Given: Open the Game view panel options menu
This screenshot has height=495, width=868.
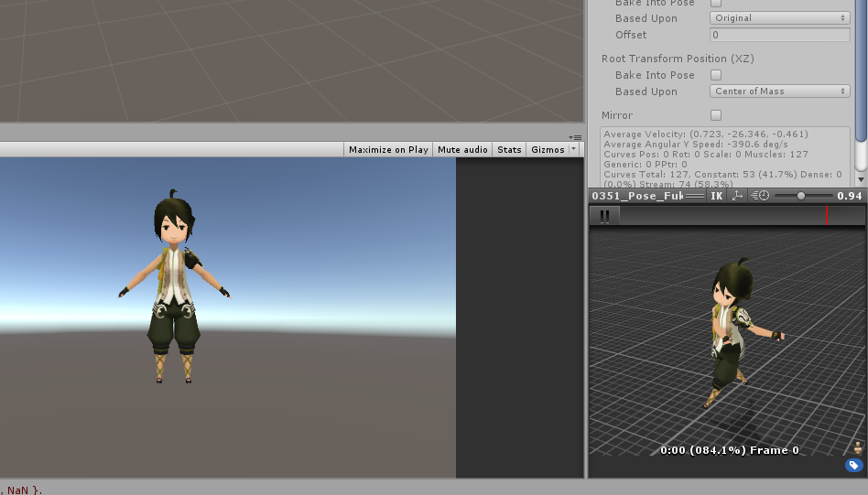Looking at the screenshot, I should click(575, 137).
